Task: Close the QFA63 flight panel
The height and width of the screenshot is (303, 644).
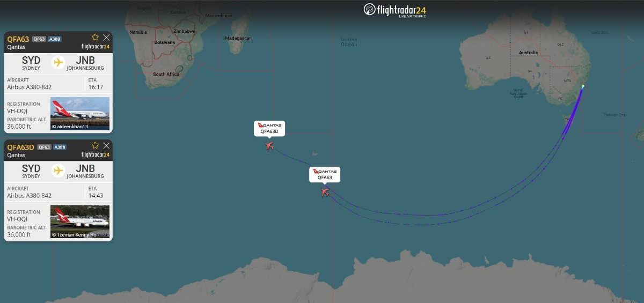Action: (x=106, y=38)
